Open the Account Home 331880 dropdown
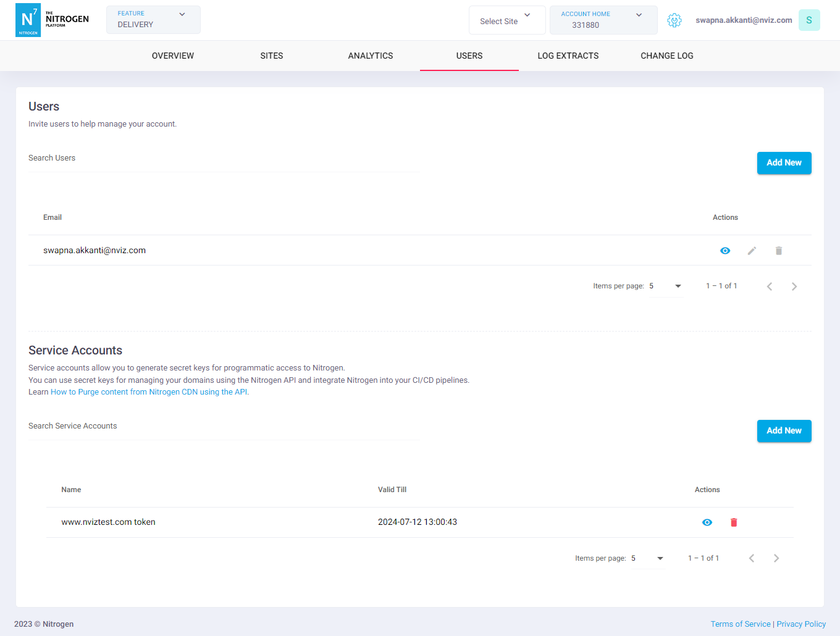Viewport: 840px width, 636px height. pyautogui.click(x=603, y=20)
